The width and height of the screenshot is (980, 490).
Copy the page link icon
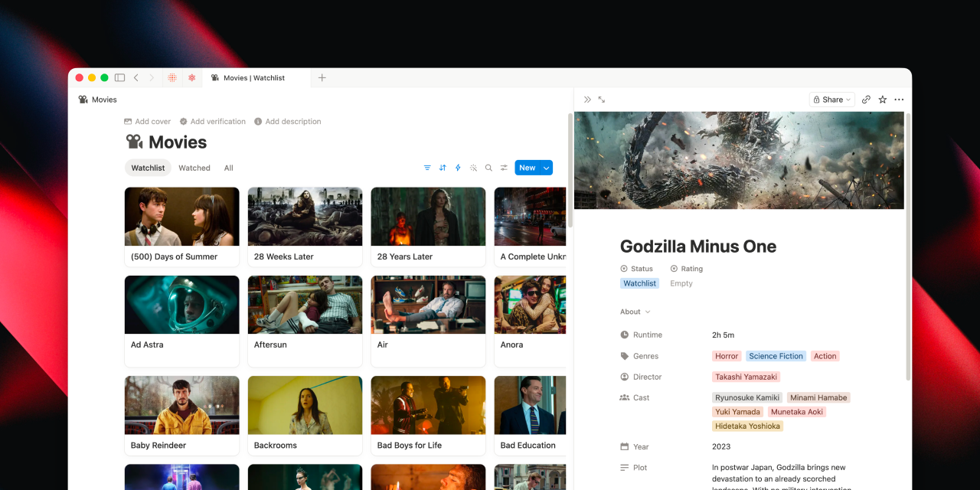[866, 100]
